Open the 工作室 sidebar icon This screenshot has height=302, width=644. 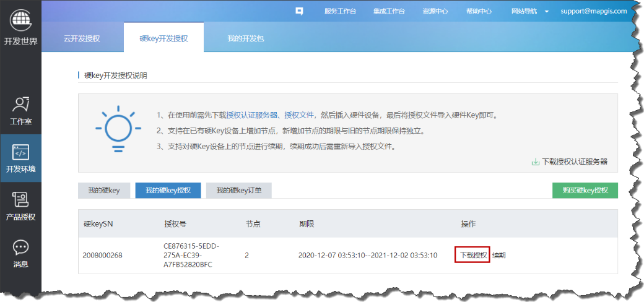tap(21, 104)
